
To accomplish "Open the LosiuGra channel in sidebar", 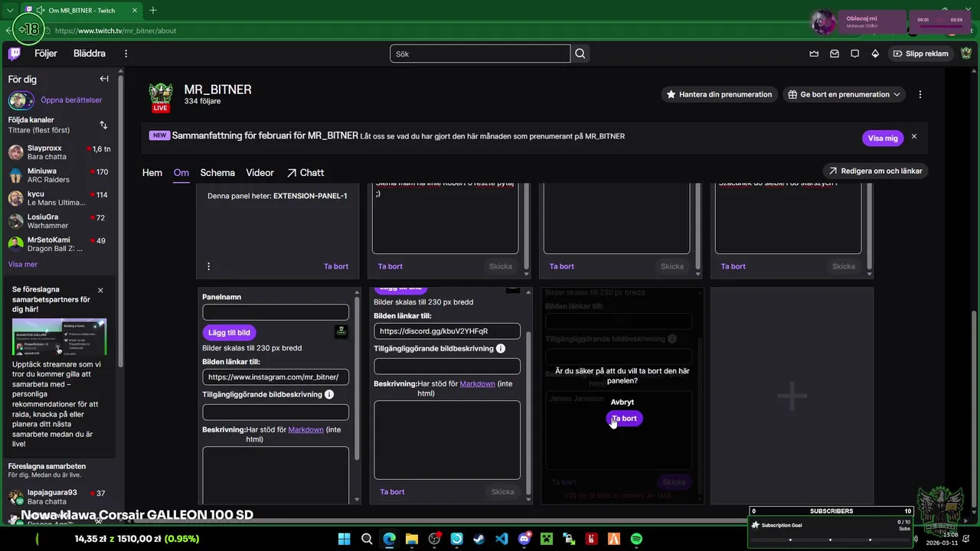I will [x=60, y=221].
